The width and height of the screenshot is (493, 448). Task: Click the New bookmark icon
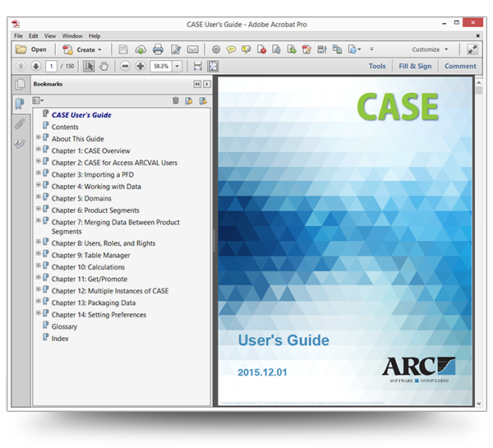[x=189, y=100]
